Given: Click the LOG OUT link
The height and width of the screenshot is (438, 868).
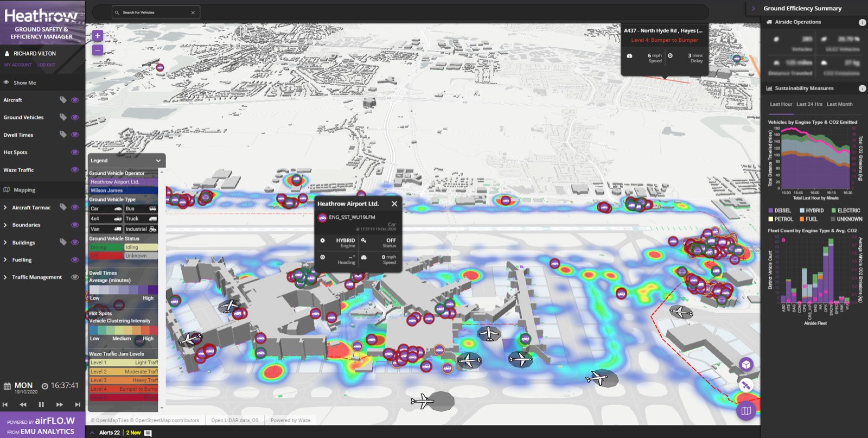Looking at the screenshot, I should click(x=46, y=65).
